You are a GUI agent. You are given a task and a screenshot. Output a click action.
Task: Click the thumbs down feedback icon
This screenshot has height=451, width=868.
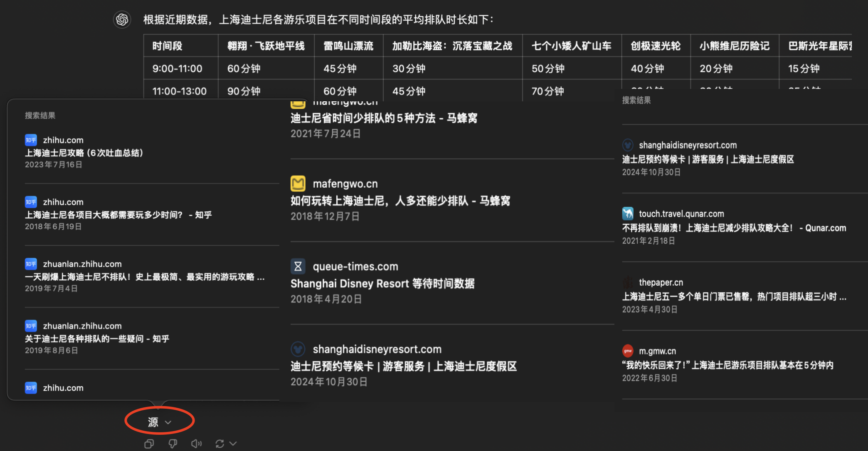click(173, 444)
